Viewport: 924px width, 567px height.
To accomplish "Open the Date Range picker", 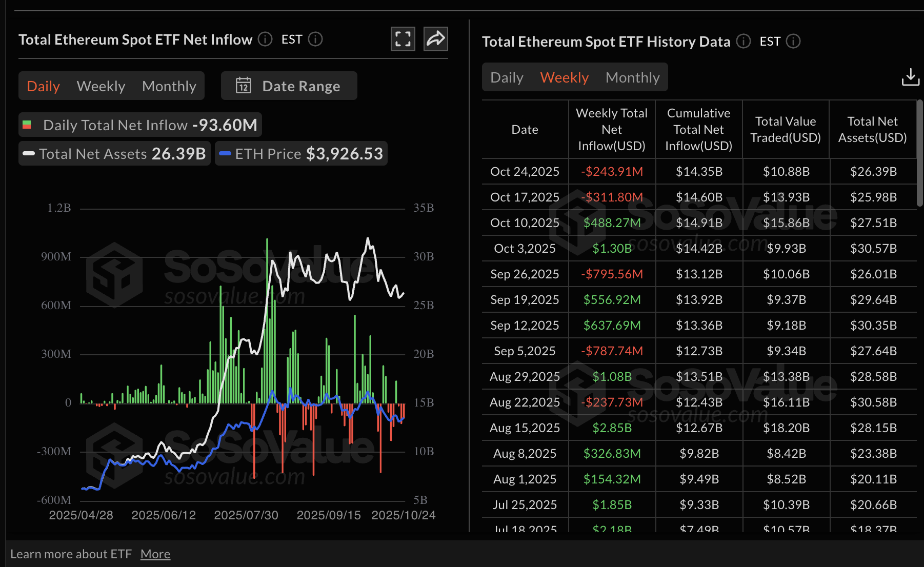I will [x=289, y=86].
